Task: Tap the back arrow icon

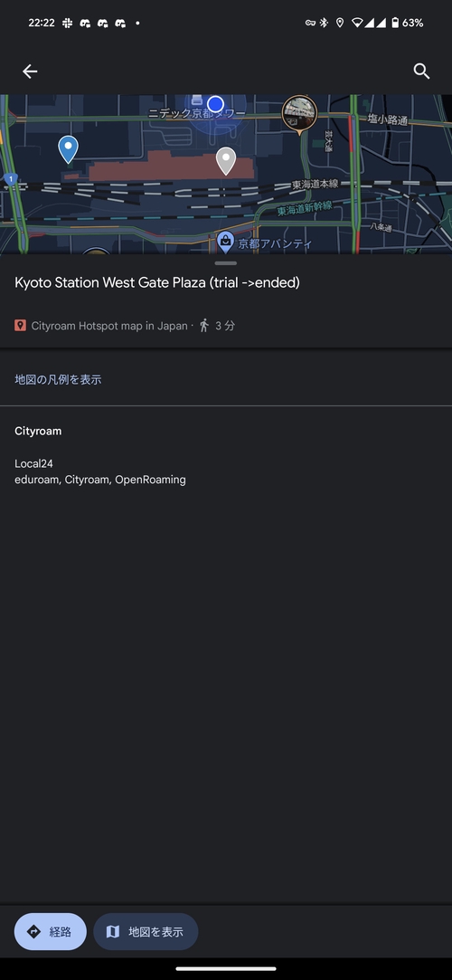Action: [x=30, y=71]
